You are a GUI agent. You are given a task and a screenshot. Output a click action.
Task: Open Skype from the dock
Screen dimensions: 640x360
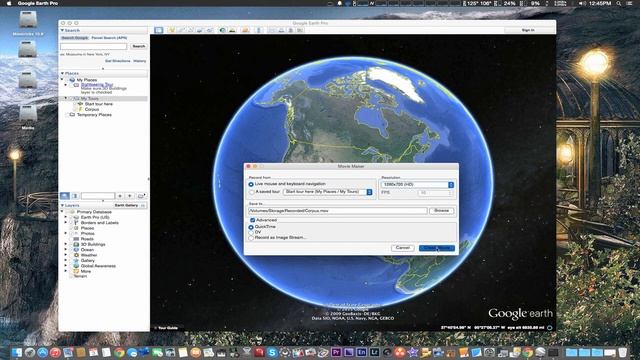(x=272, y=352)
